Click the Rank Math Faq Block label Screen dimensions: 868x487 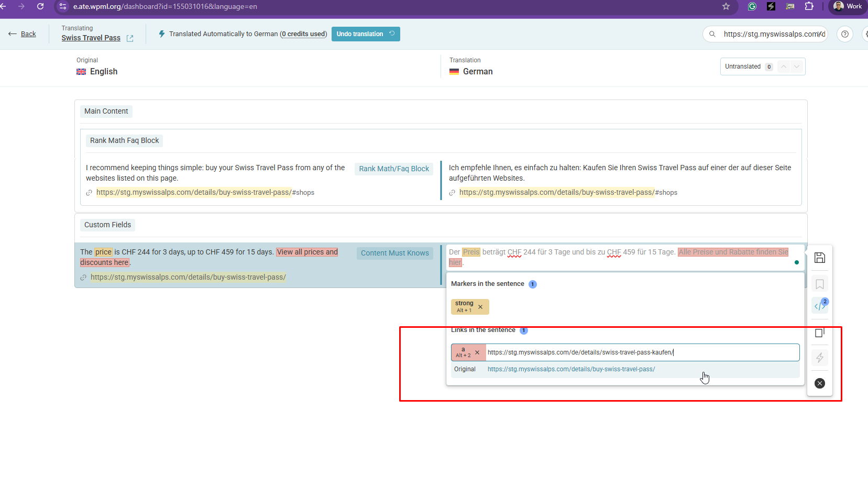(124, 140)
